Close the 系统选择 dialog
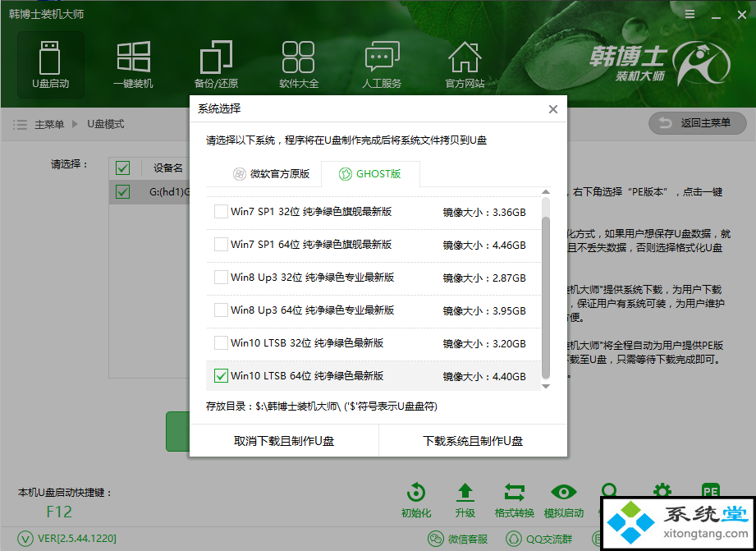 [x=553, y=109]
